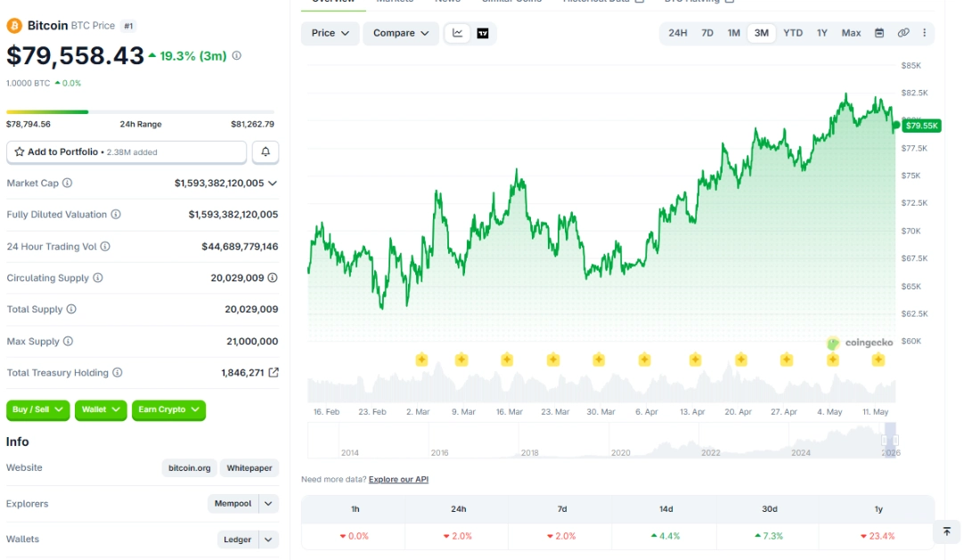
Task: Click the 24h Range progress bar
Action: pyautogui.click(x=140, y=112)
